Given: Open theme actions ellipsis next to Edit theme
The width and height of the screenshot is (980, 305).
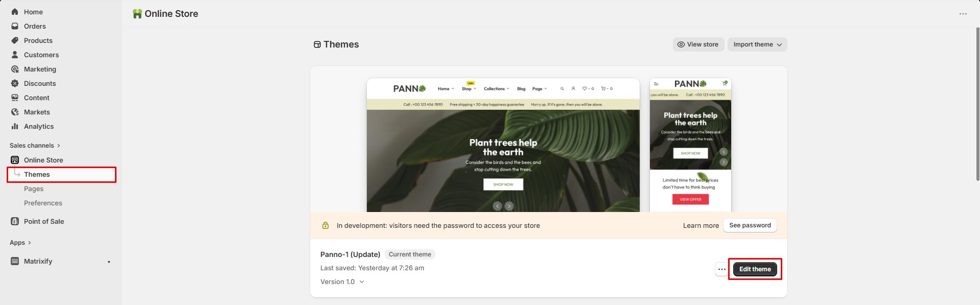Looking at the screenshot, I should click(x=721, y=269).
